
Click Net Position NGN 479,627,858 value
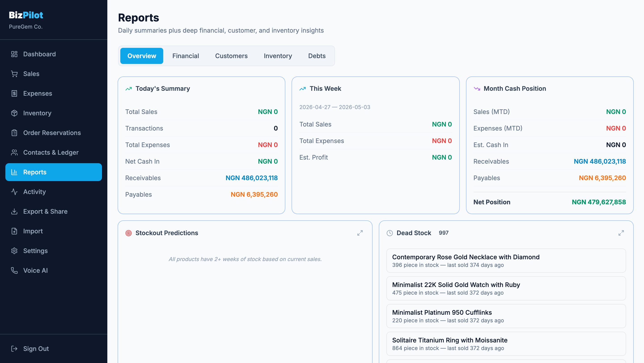(599, 202)
